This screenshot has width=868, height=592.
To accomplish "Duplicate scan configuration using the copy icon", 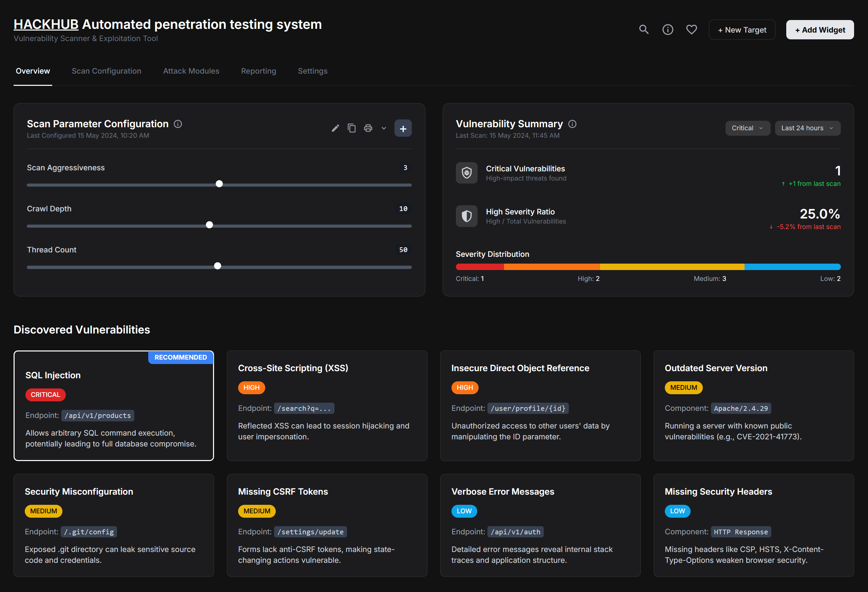I will point(351,128).
